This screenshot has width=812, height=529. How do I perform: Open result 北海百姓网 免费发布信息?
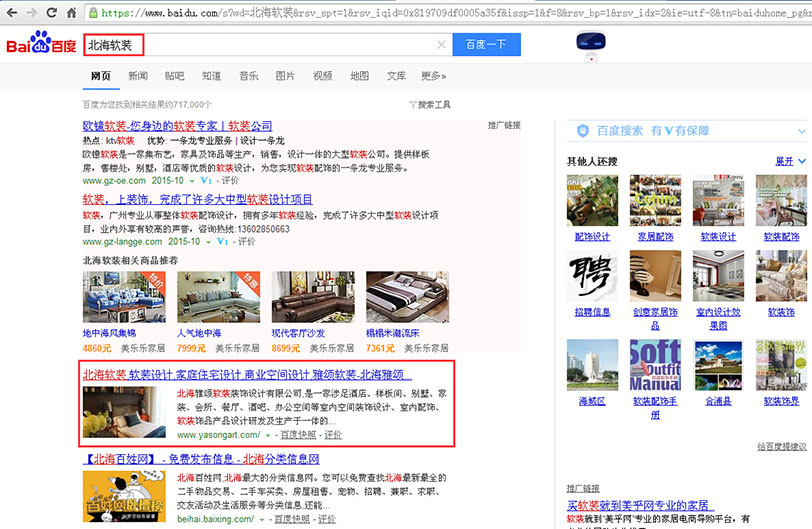(201, 459)
